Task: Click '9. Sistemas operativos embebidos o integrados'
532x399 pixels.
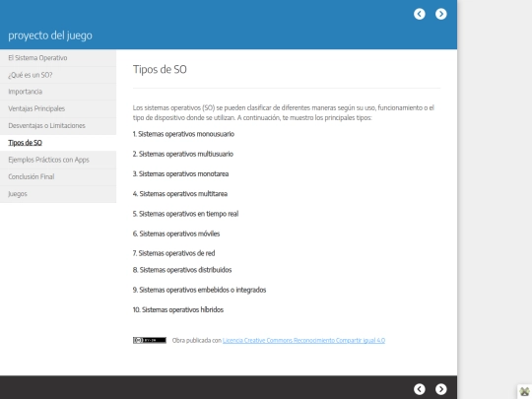Action: point(199,290)
